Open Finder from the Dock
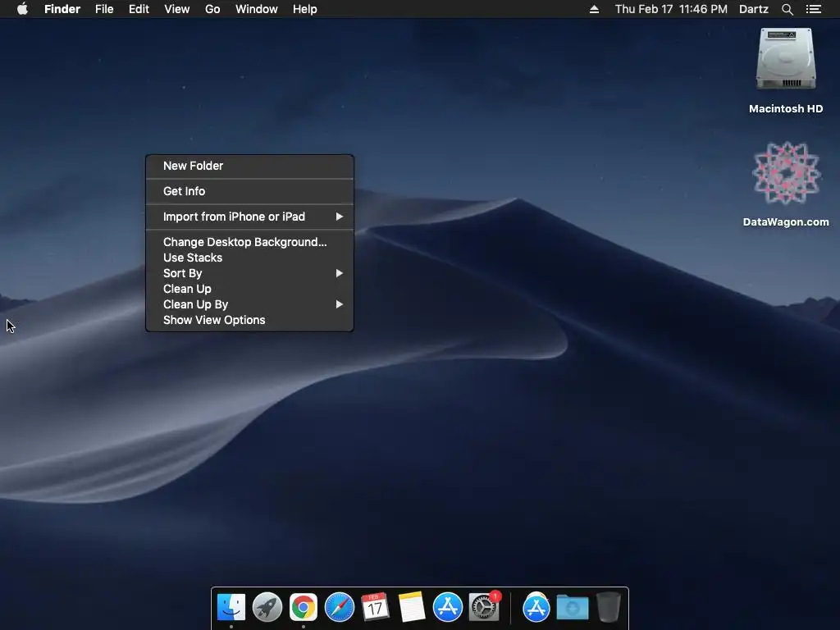 point(231,607)
